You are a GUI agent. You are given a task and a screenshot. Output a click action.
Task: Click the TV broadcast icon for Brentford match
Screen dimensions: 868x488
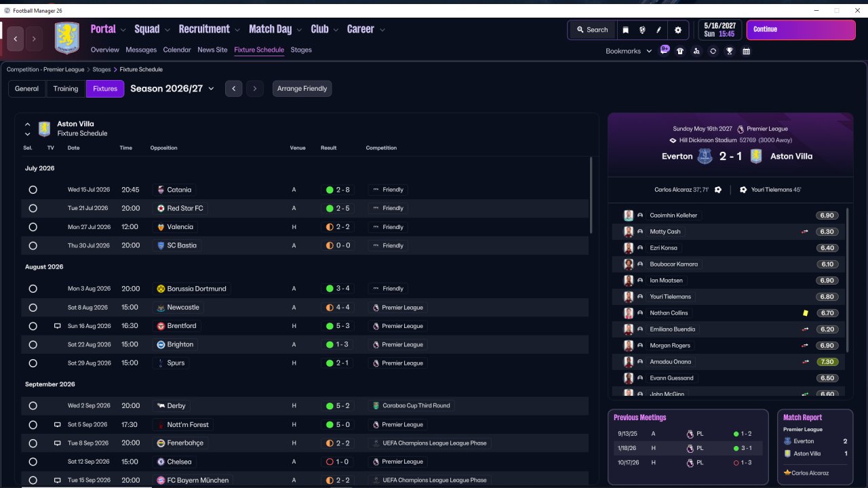tap(58, 326)
